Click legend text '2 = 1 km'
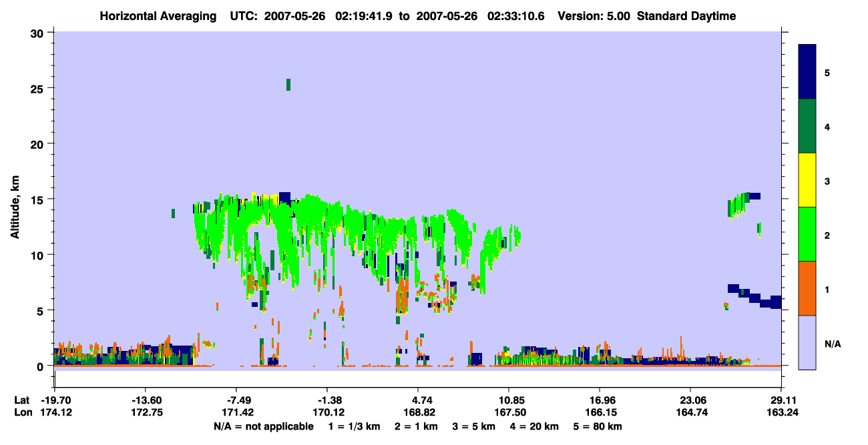The width and height of the screenshot is (868, 445). coord(415,426)
